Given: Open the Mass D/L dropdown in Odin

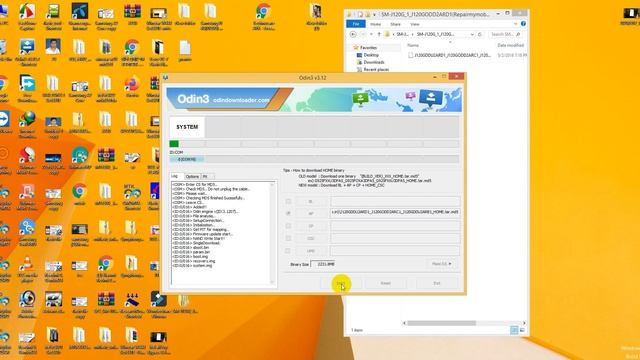Looking at the screenshot, I should click(442, 264).
